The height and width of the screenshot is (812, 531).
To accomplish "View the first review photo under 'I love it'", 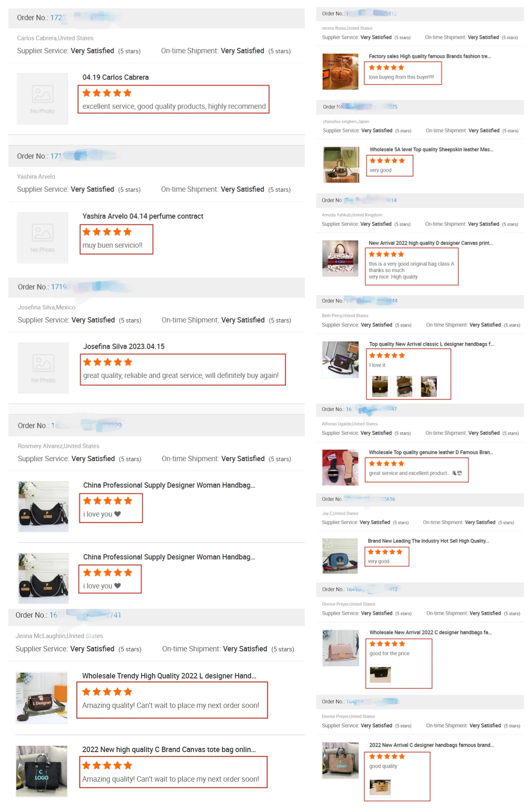I will 380,386.
